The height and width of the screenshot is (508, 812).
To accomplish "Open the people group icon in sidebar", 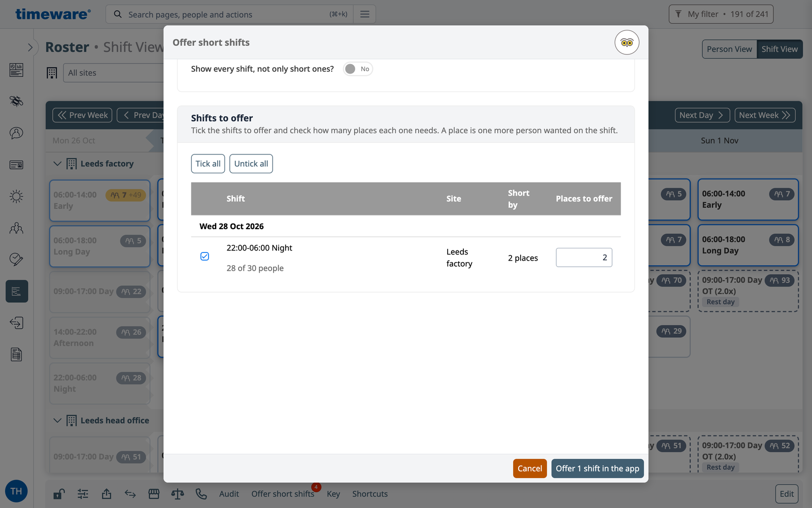I will click(16, 228).
